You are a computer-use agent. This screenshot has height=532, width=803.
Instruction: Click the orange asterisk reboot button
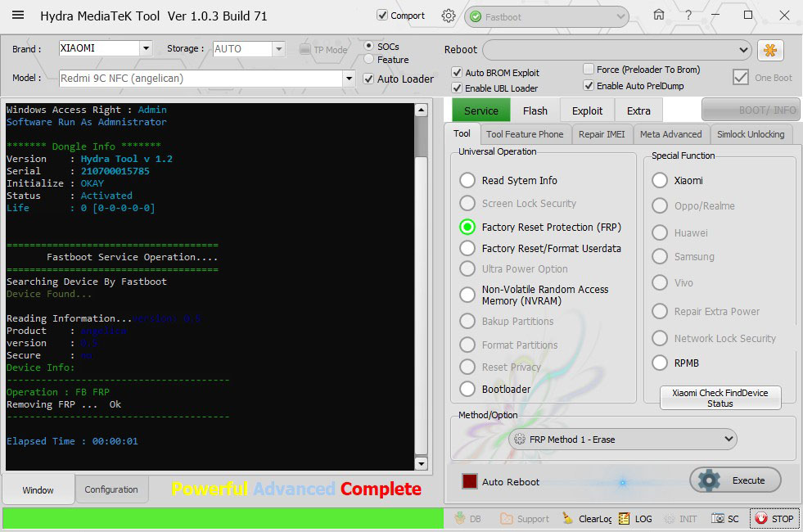pyautogui.click(x=770, y=50)
